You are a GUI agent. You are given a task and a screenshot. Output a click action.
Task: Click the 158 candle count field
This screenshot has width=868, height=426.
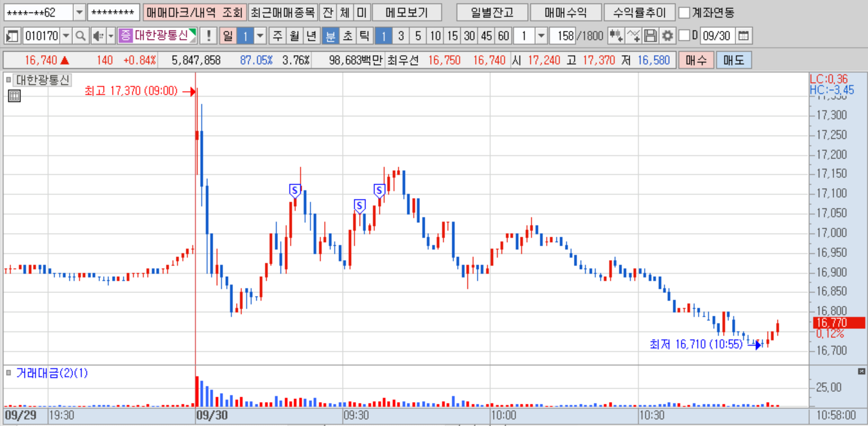point(562,36)
